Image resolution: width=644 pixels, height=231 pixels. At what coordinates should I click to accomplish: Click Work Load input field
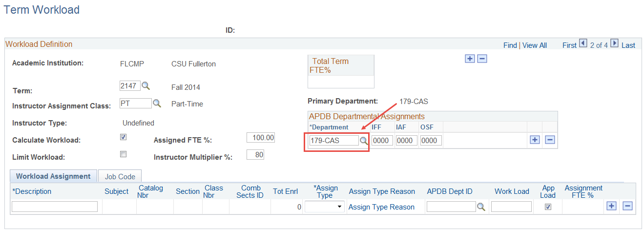[x=511, y=207]
